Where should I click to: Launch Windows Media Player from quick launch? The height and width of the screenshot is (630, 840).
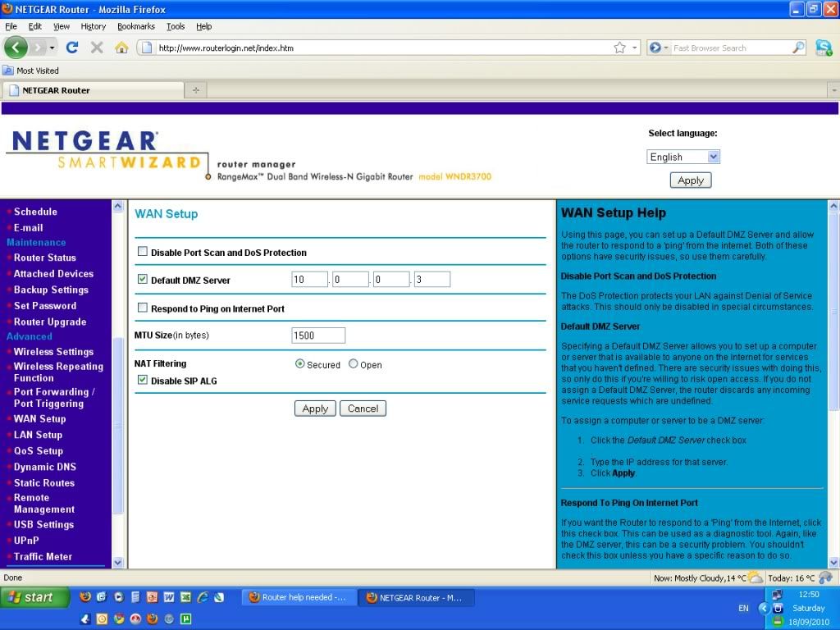[x=118, y=597]
